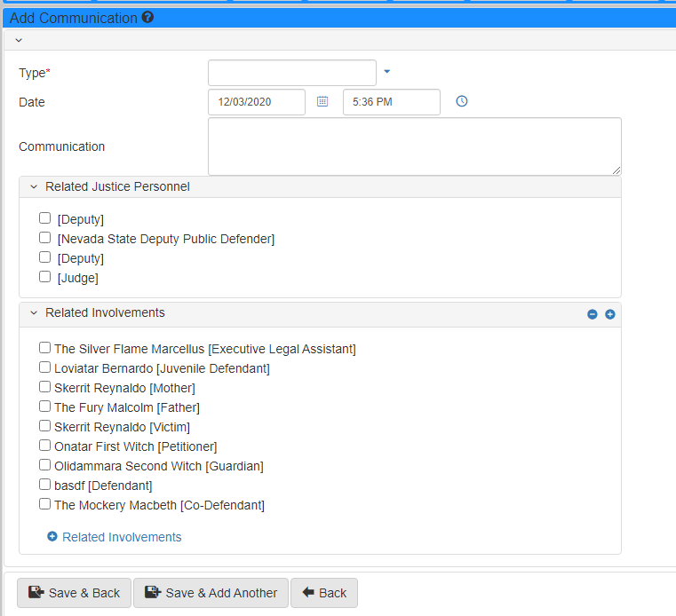Select basdf [Defendant] checkbox
The width and height of the screenshot is (676, 616).
pos(44,484)
